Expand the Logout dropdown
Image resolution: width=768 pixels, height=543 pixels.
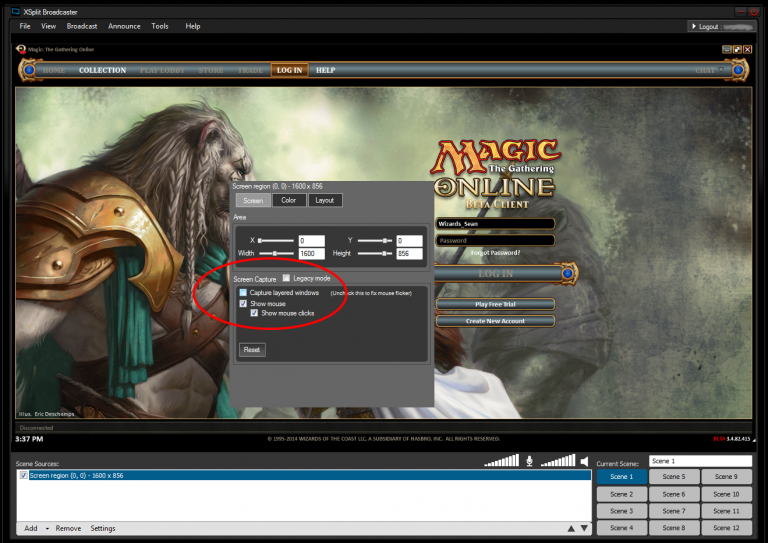694,26
